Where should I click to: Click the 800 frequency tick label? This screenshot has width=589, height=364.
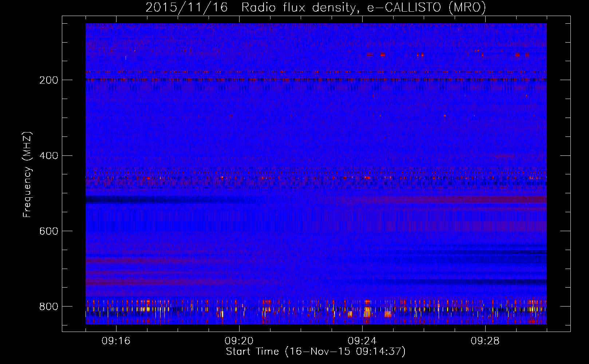click(x=48, y=307)
